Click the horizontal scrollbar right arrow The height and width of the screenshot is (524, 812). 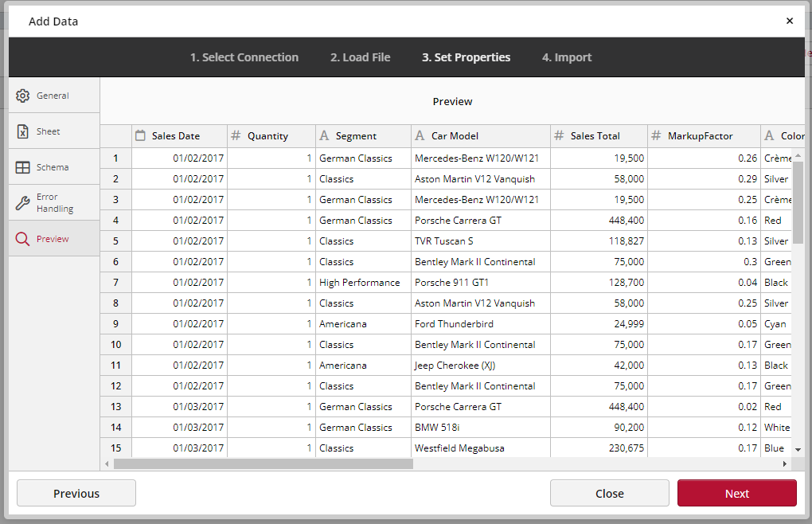point(785,464)
